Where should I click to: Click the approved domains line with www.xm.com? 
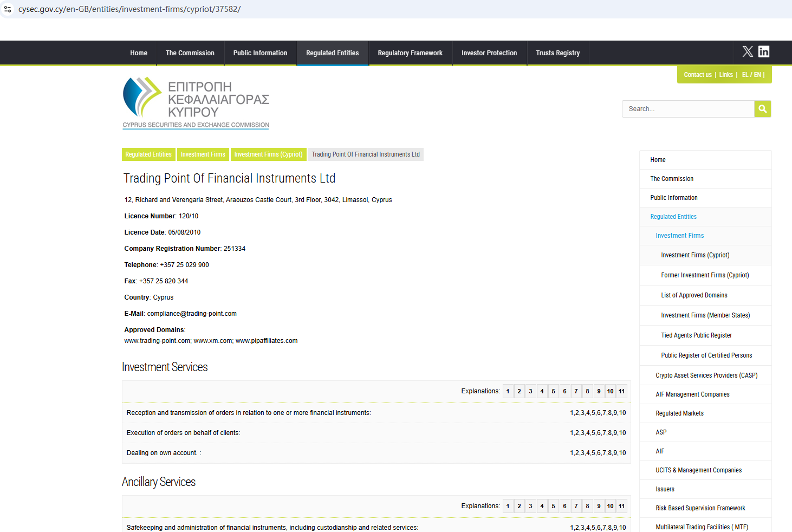point(211,341)
